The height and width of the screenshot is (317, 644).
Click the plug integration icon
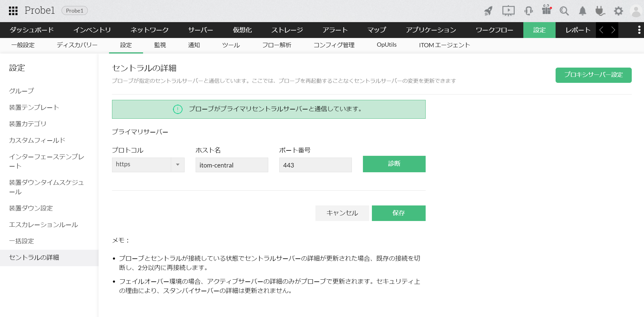point(600,11)
